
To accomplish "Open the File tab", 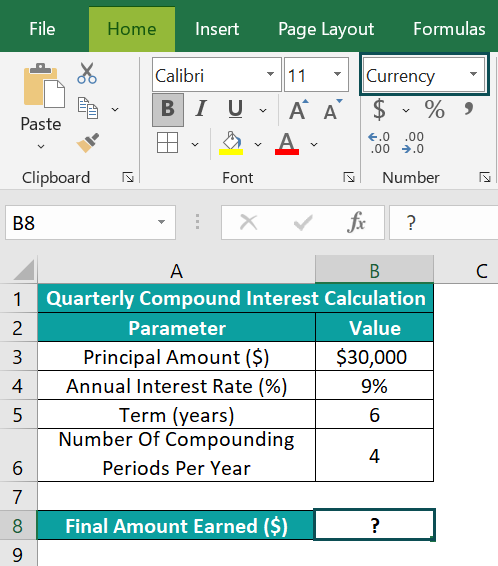I will [x=42, y=29].
